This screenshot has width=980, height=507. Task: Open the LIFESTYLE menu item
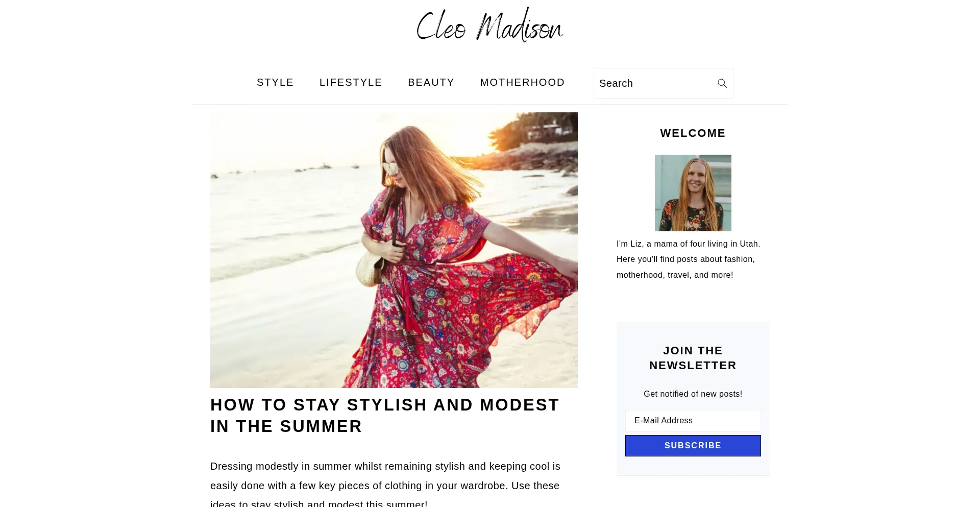coord(351,82)
